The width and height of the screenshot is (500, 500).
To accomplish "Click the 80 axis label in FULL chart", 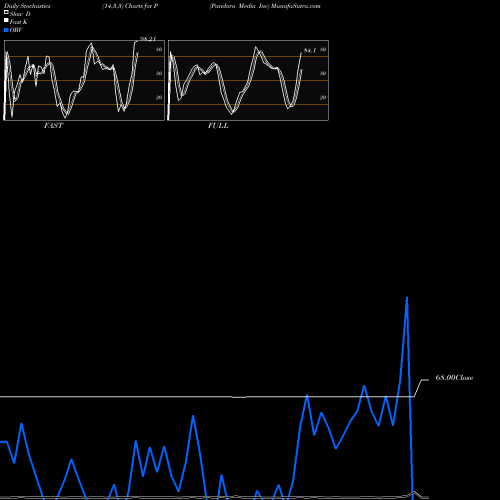I will [x=323, y=49].
